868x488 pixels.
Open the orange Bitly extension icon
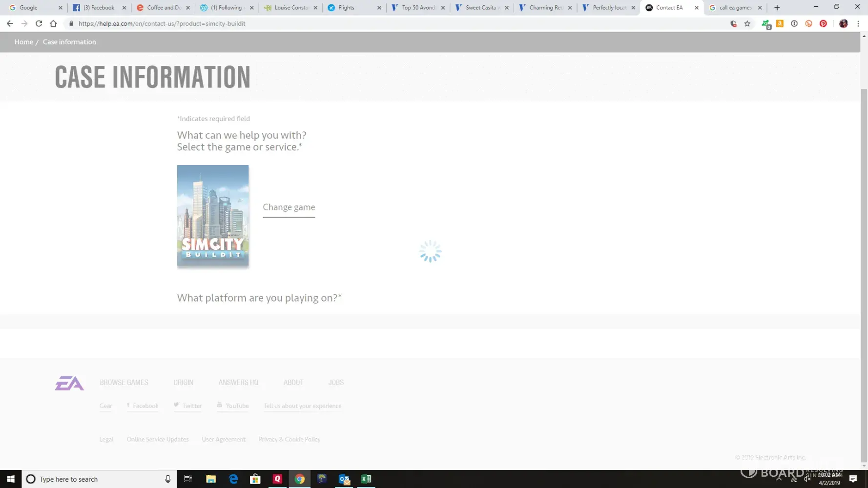coord(809,23)
